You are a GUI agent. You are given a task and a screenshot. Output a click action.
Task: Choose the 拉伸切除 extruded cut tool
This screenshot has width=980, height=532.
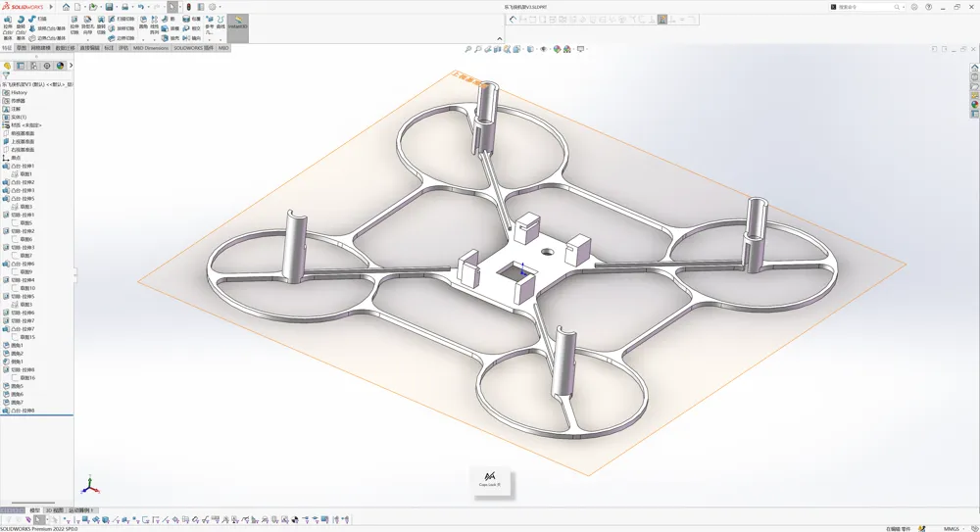point(74,25)
